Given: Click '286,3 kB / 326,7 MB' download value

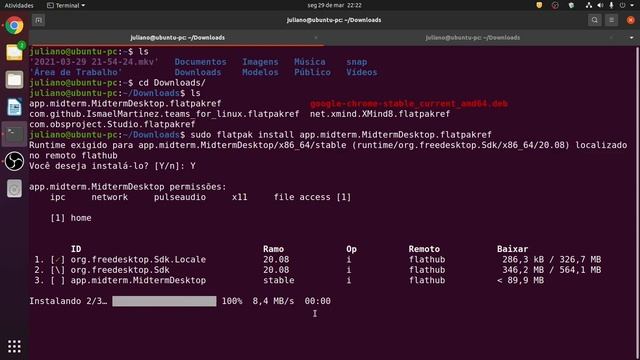Looking at the screenshot, I should 551,260.
